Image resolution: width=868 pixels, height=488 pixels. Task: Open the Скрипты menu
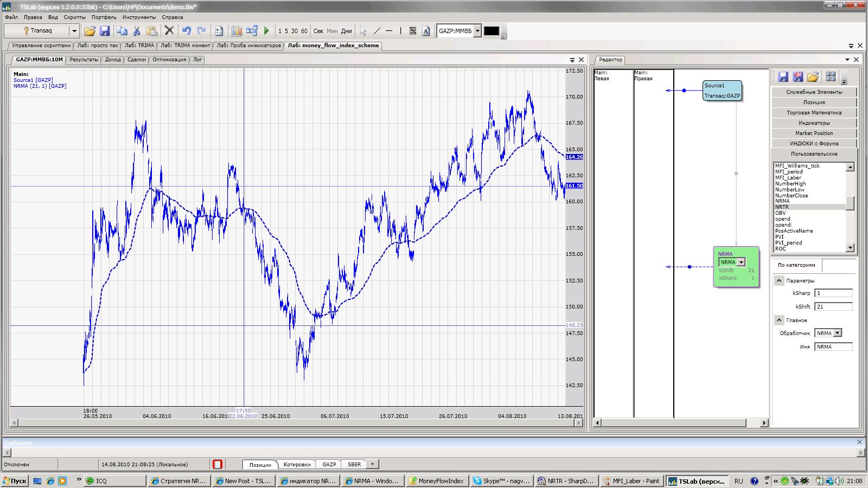pyautogui.click(x=74, y=17)
